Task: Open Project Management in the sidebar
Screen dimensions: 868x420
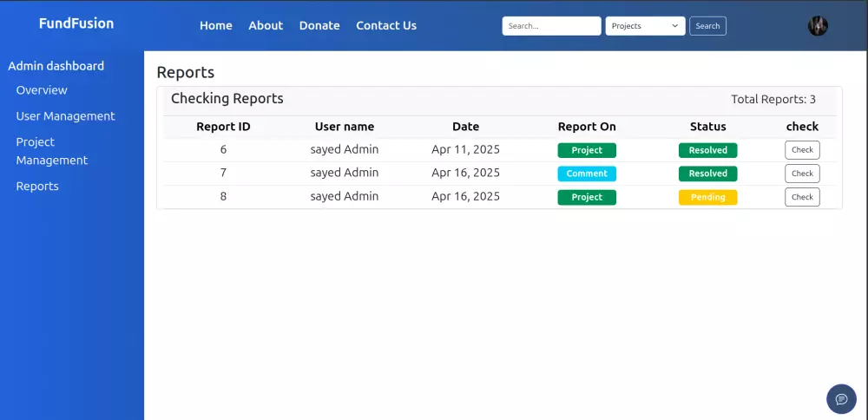Action: pyautogui.click(x=52, y=151)
